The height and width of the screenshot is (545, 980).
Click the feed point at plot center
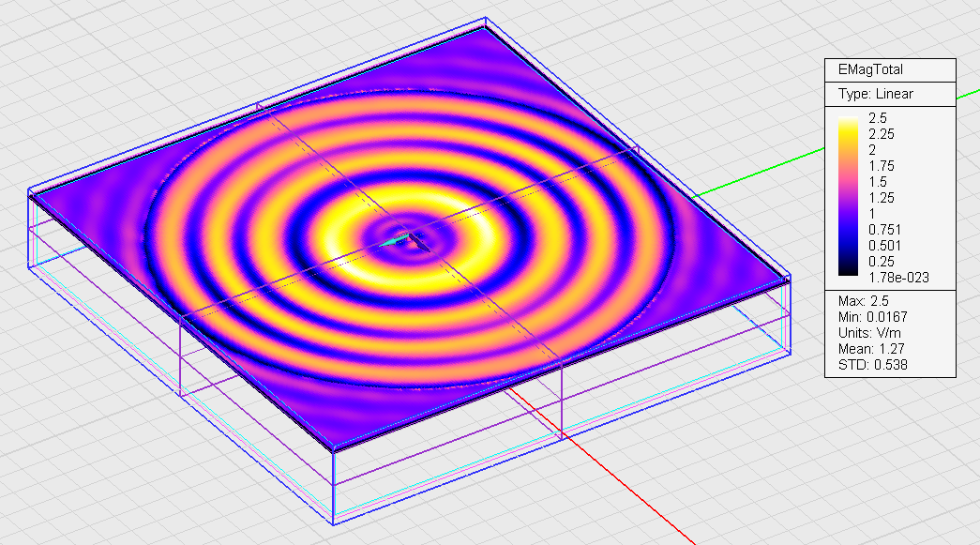(x=409, y=240)
